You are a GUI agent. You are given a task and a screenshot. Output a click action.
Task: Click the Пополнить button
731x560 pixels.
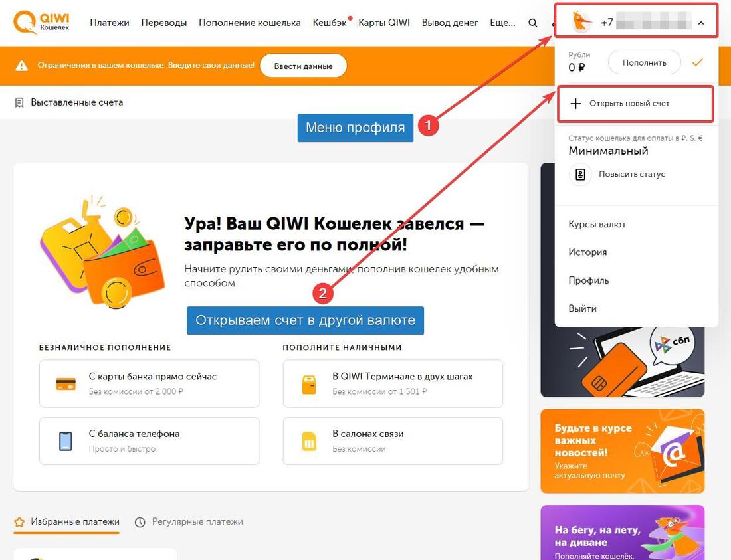(x=645, y=62)
